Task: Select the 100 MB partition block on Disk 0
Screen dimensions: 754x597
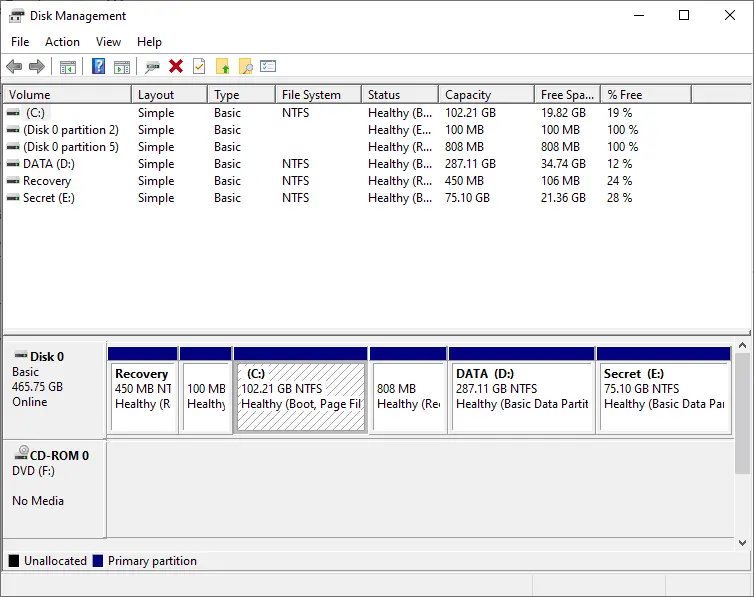Action: (x=206, y=390)
